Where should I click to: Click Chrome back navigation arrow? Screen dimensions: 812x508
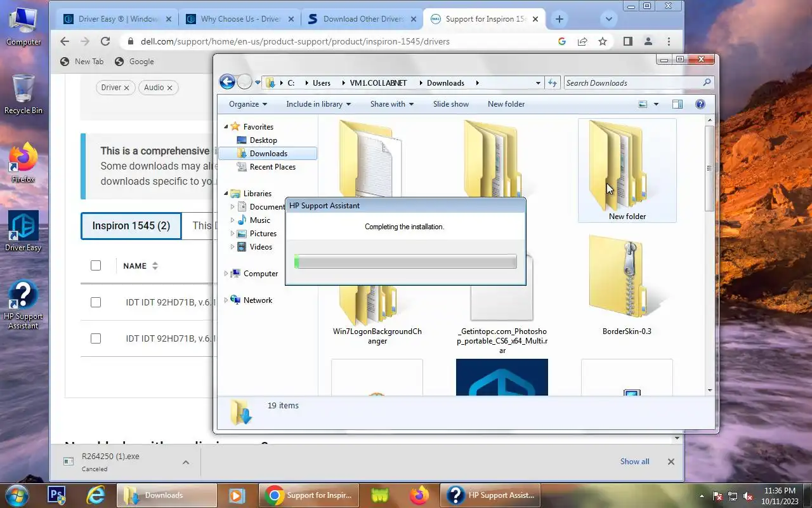coord(65,41)
